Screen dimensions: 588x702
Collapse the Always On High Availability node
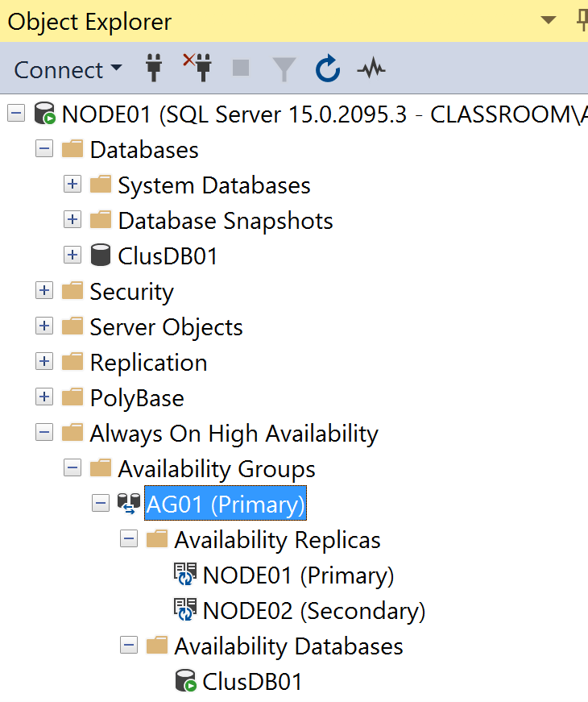pyautogui.click(x=44, y=434)
